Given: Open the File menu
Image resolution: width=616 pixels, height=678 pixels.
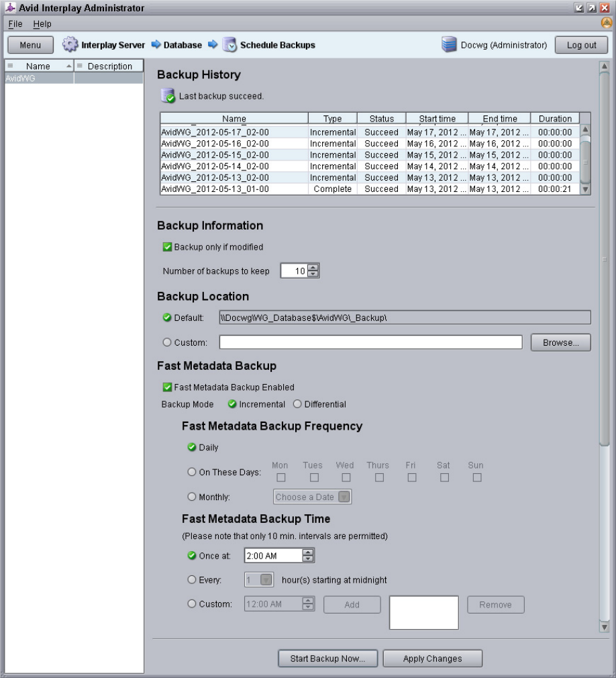Looking at the screenshot, I should (x=15, y=23).
